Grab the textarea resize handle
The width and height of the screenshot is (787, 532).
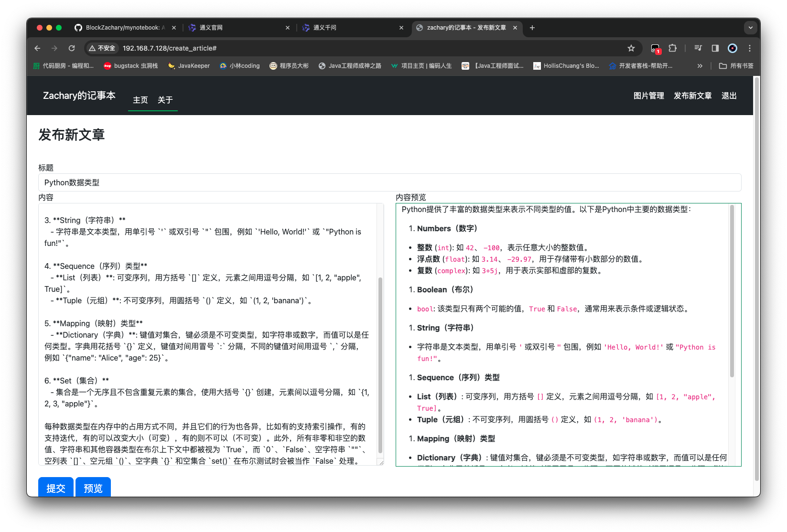coord(381,462)
